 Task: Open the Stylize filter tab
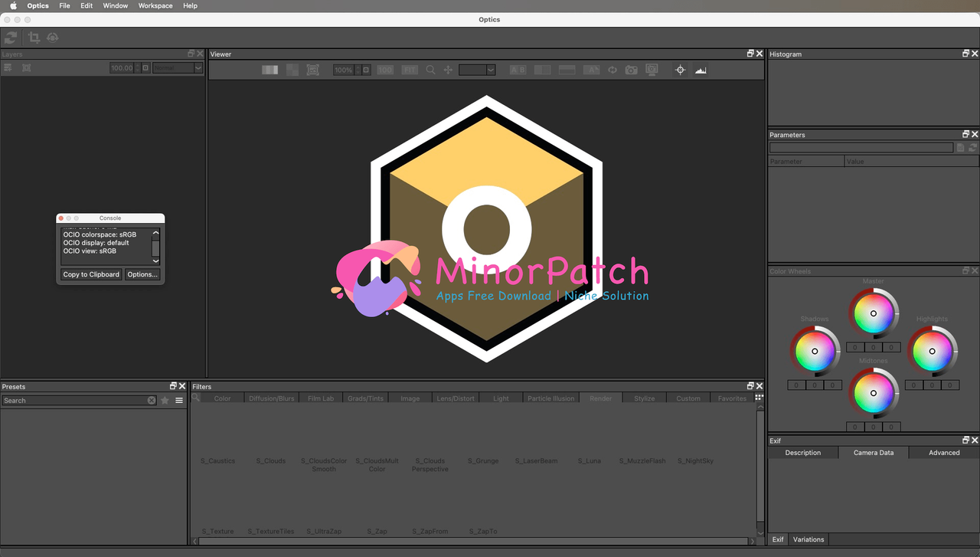click(x=645, y=398)
